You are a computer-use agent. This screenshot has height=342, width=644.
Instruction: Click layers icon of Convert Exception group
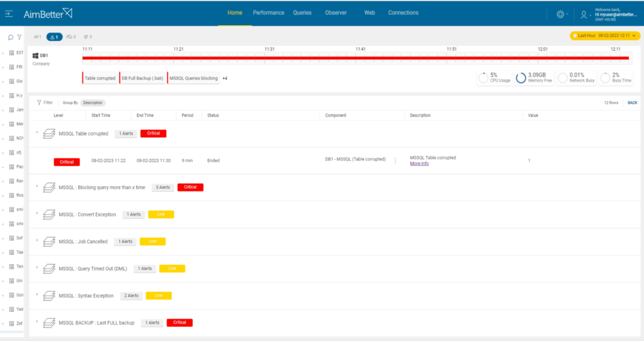click(x=49, y=214)
